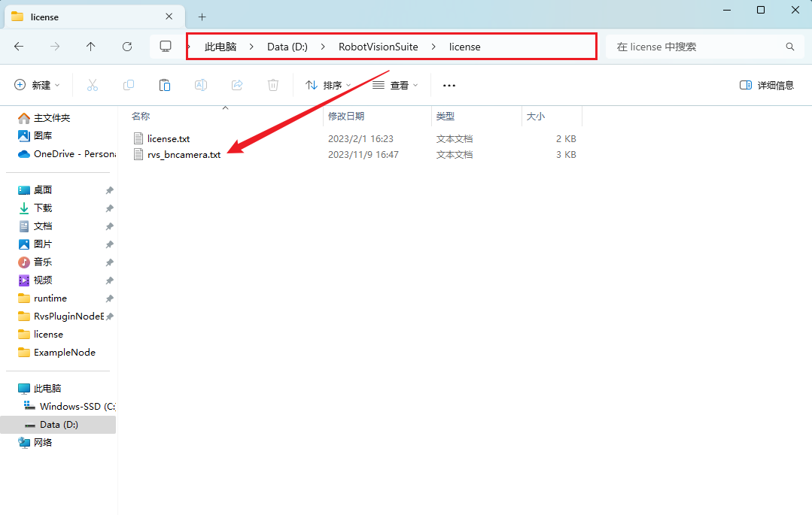This screenshot has height=515, width=812.
Task: Add a new tab with plus button
Action: [202, 17]
